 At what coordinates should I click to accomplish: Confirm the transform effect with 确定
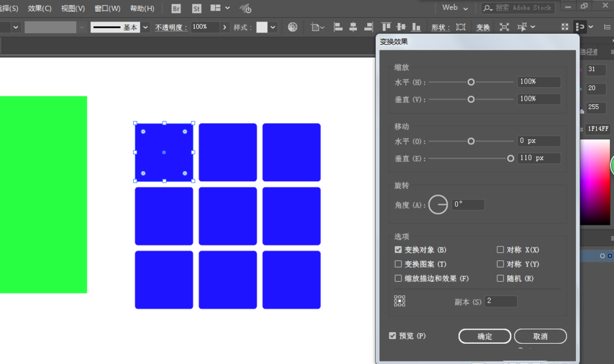pos(484,336)
